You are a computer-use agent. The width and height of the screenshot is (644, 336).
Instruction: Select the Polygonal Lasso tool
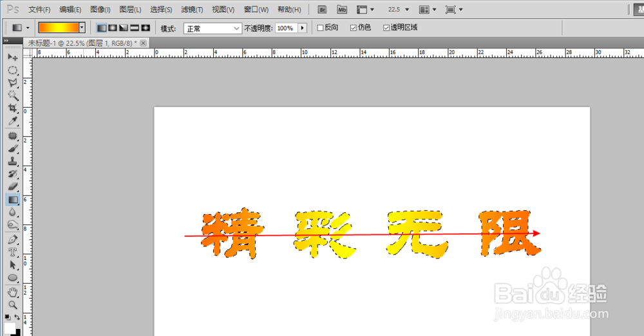13,83
